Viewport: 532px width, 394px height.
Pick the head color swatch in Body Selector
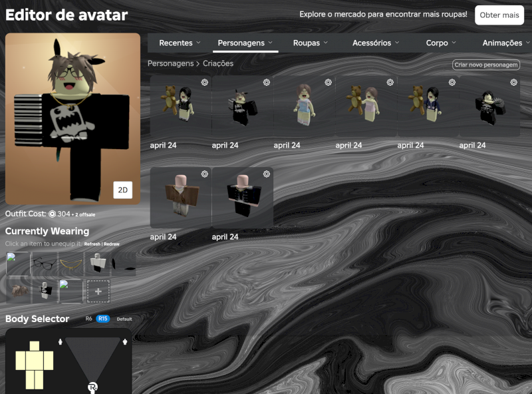[35, 346]
